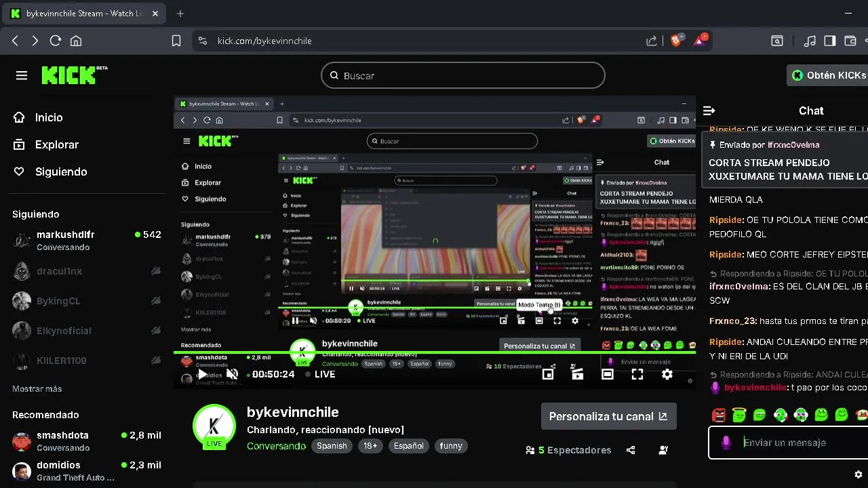Click the KICK logo
Image resolution: width=868 pixels, height=488 pixels.
click(75, 75)
